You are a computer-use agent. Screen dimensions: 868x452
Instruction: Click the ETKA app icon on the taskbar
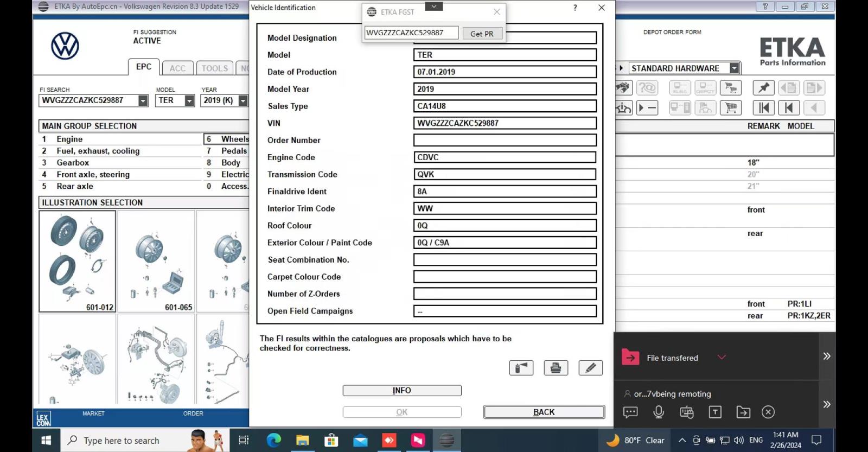447,440
